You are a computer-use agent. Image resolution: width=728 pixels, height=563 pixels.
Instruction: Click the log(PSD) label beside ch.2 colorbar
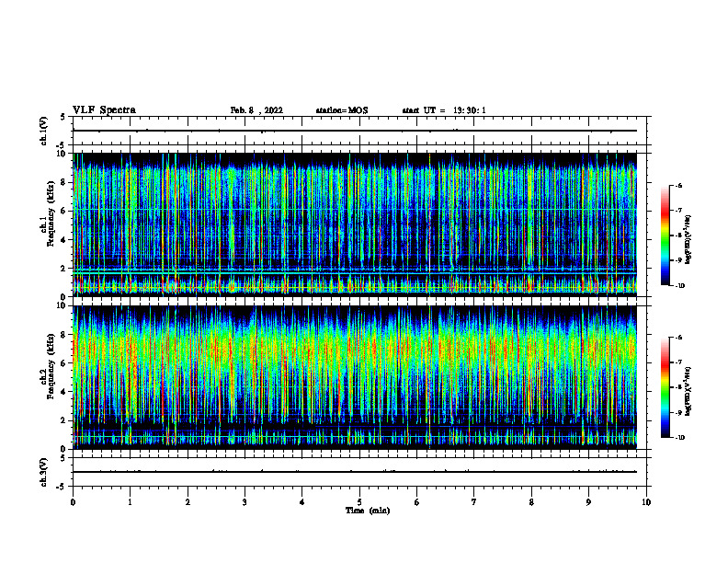click(688, 391)
